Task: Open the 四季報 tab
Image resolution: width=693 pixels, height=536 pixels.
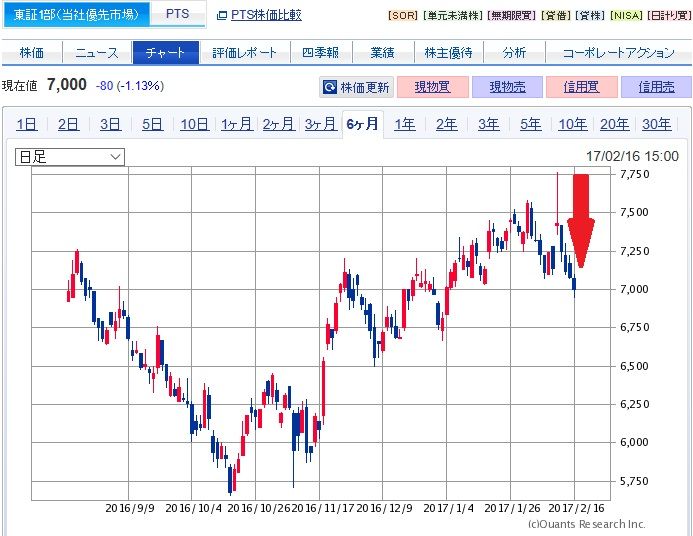Action: coord(321,53)
